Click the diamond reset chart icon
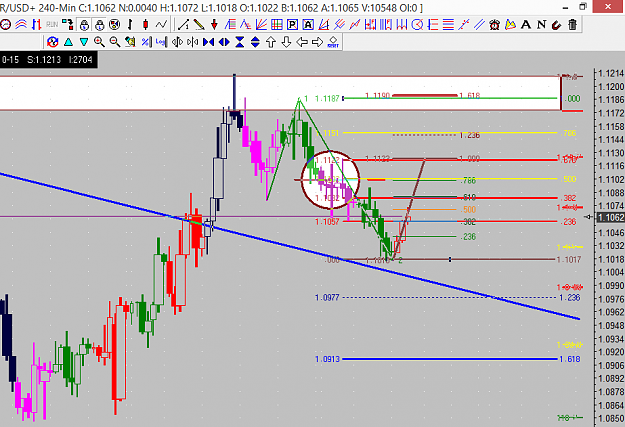Screen dimensions: 625x427 click(333, 41)
